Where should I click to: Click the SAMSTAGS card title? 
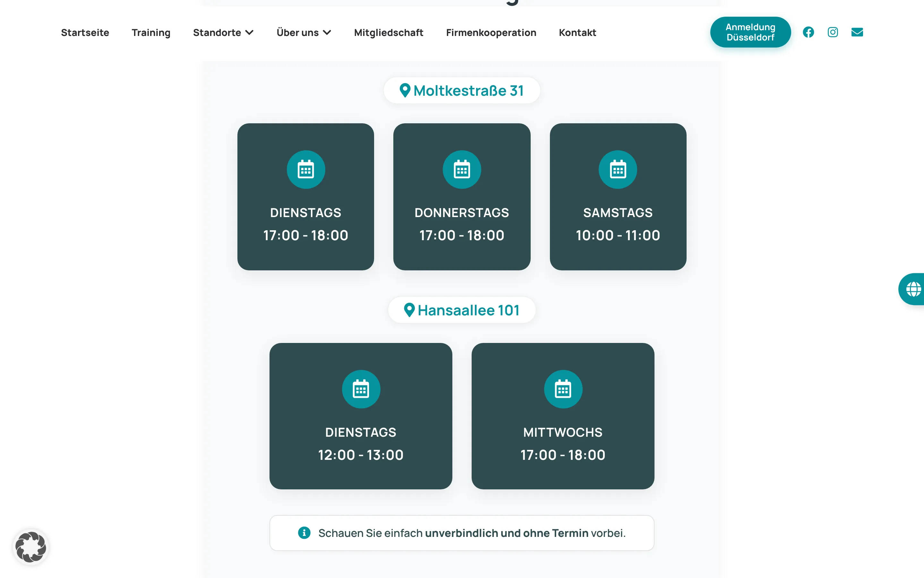point(618,213)
